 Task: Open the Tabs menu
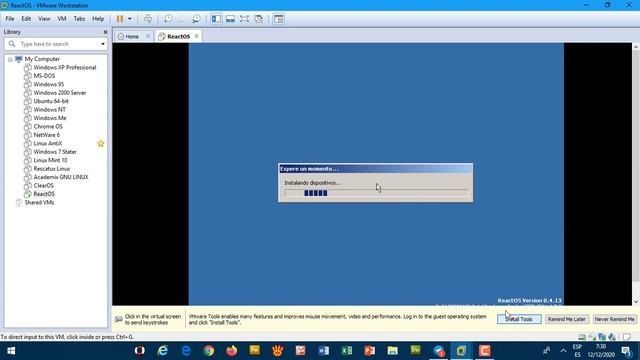pyautogui.click(x=79, y=19)
